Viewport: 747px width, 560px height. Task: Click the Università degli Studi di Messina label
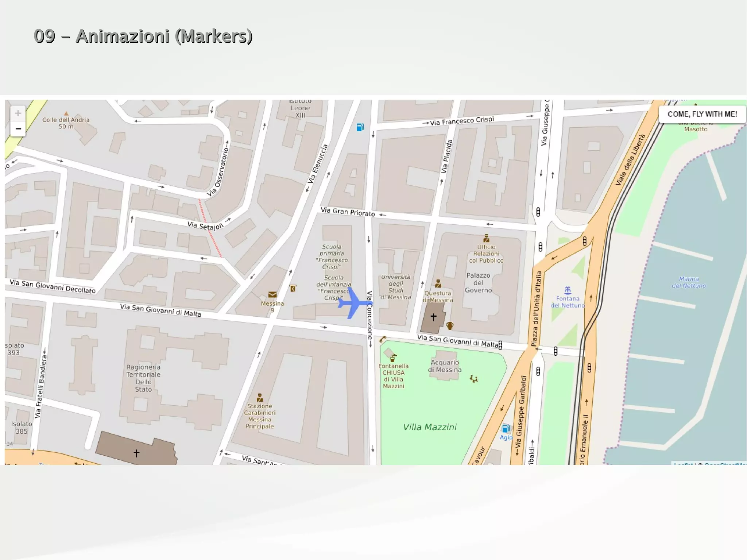click(x=396, y=287)
